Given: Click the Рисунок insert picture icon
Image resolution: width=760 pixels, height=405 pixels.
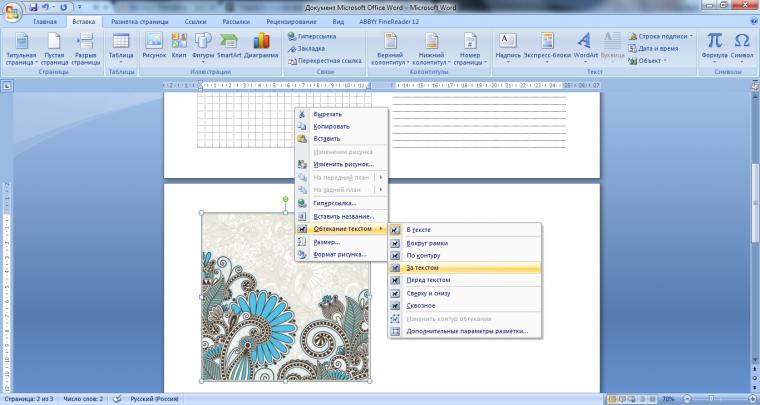Looking at the screenshot, I should (x=154, y=45).
